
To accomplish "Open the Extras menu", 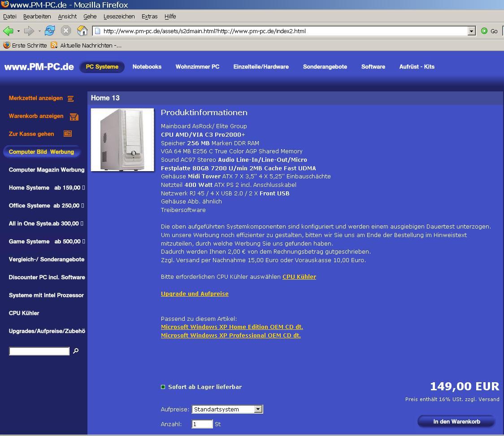I will click(149, 17).
